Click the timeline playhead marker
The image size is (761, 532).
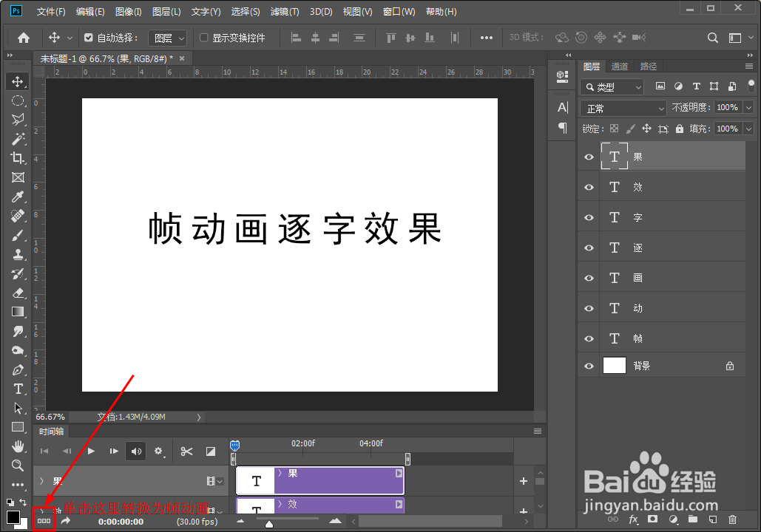pos(234,446)
